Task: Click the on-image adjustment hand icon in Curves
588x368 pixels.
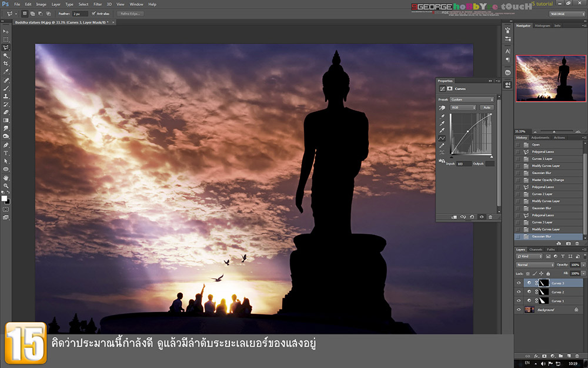Action: click(442, 108)
